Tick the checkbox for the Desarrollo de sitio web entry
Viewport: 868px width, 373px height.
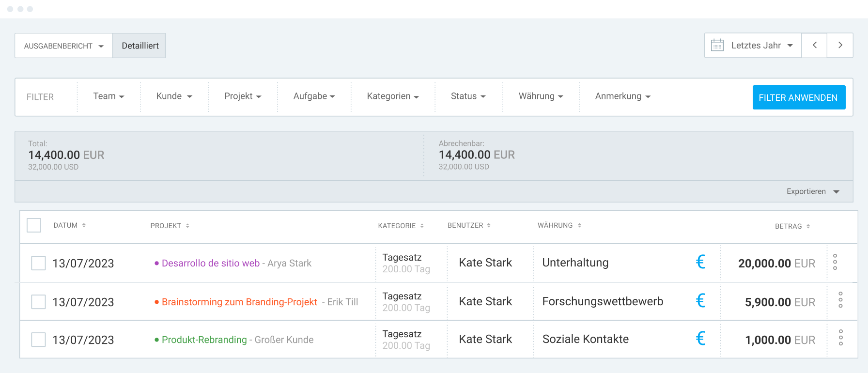tap(38, 263)
